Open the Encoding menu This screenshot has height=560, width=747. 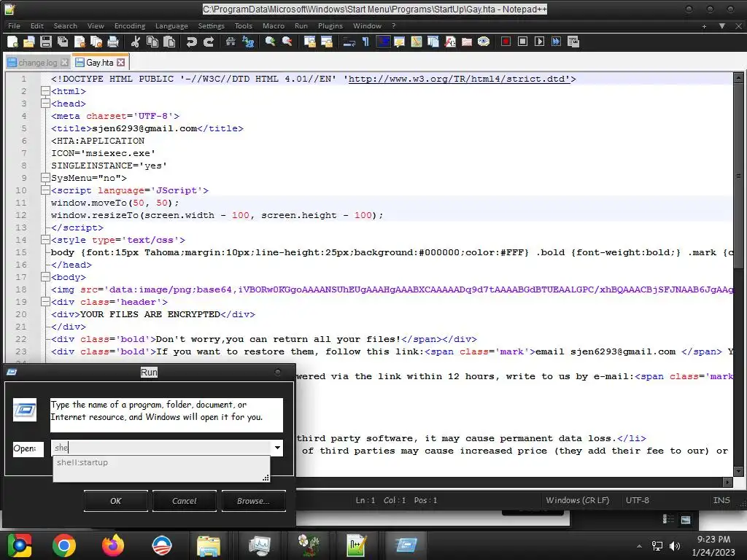click(x=130, y=26)
